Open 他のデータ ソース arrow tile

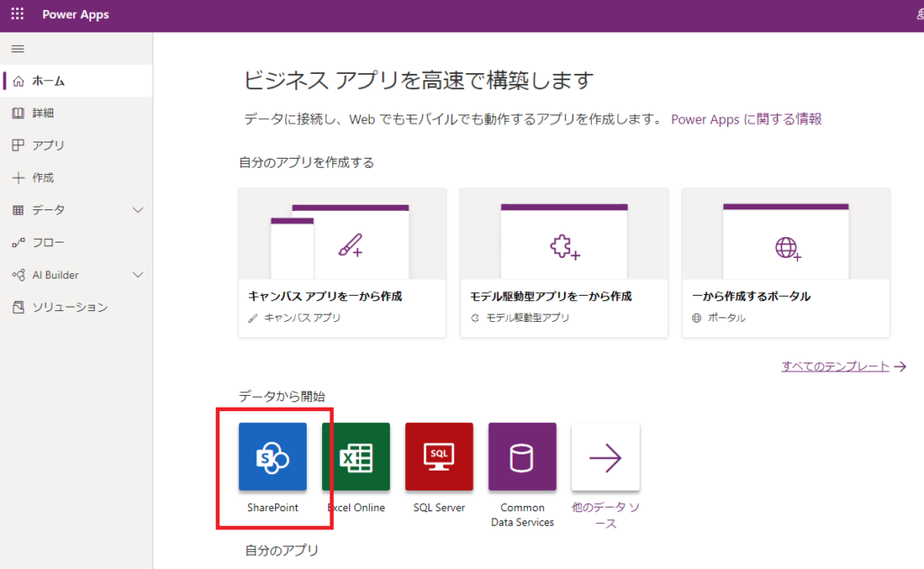pos(605,456)
